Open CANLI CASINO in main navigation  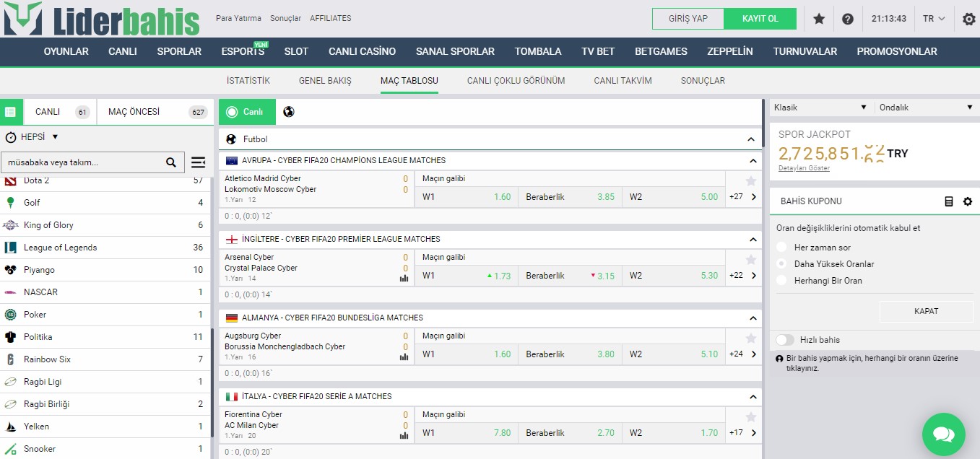tap(362, 51)
